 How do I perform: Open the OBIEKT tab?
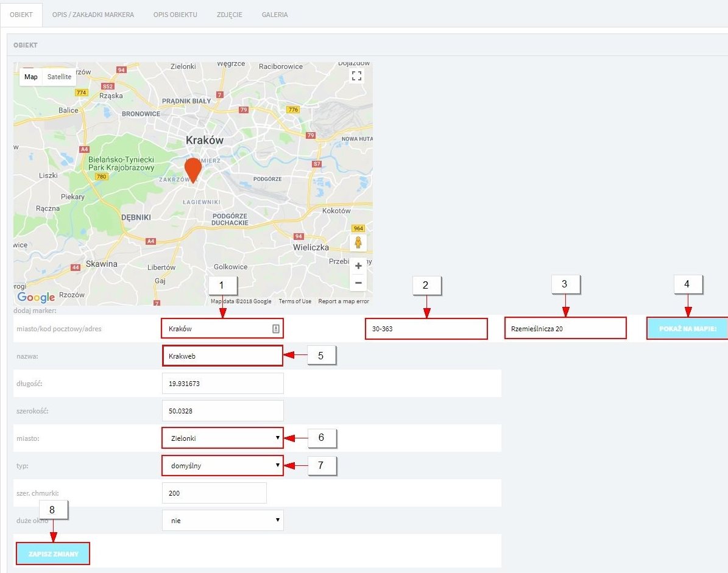[x=21, y=15]
